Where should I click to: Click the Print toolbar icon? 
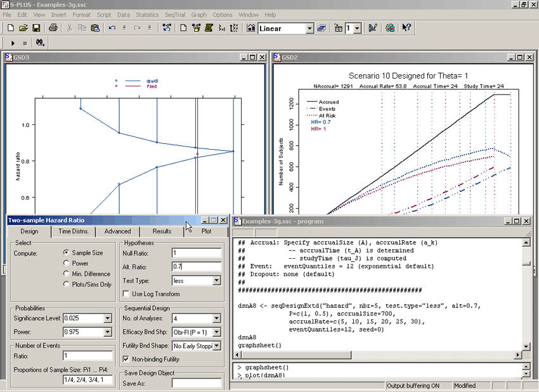point(53,28)
